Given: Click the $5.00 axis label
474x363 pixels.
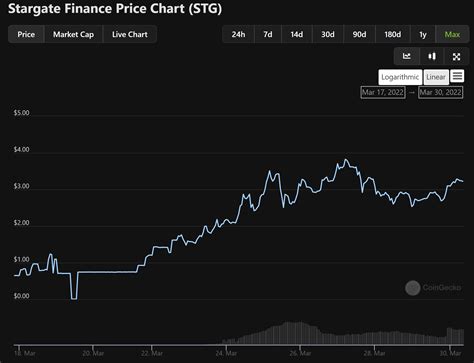Looking at the screenshot, I should tap(21, 113).
